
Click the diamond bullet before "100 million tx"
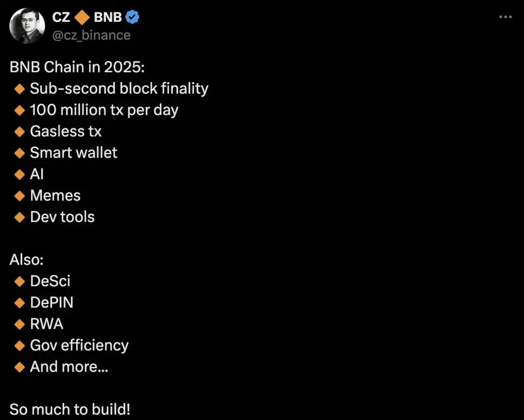(20, 110)
